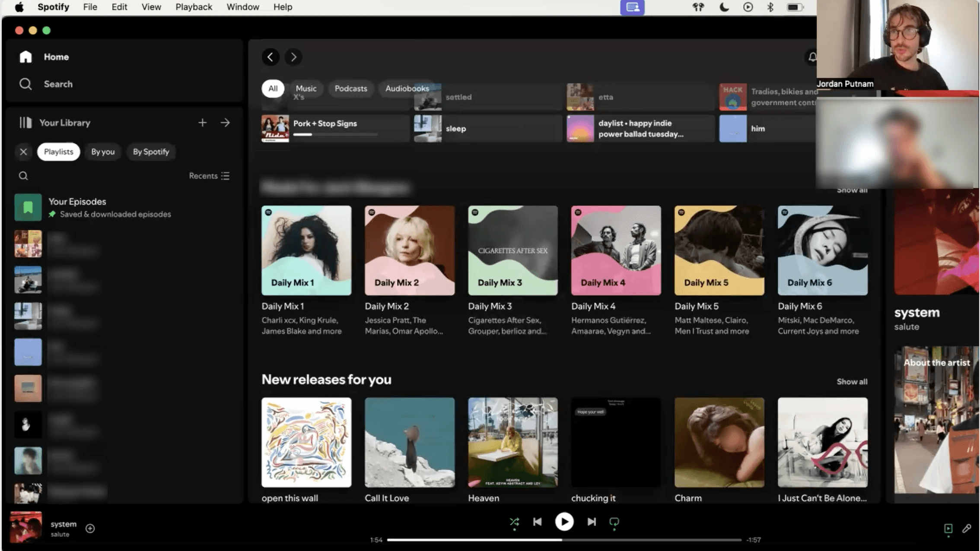
Task: Toggle repeat mode
Action: (614, 522)
